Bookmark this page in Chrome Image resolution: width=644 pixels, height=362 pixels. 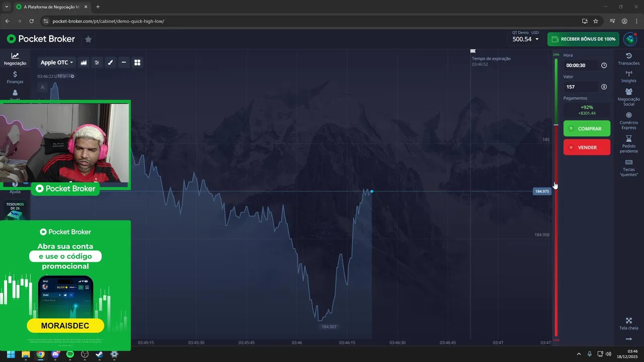[x=596, y=21]
